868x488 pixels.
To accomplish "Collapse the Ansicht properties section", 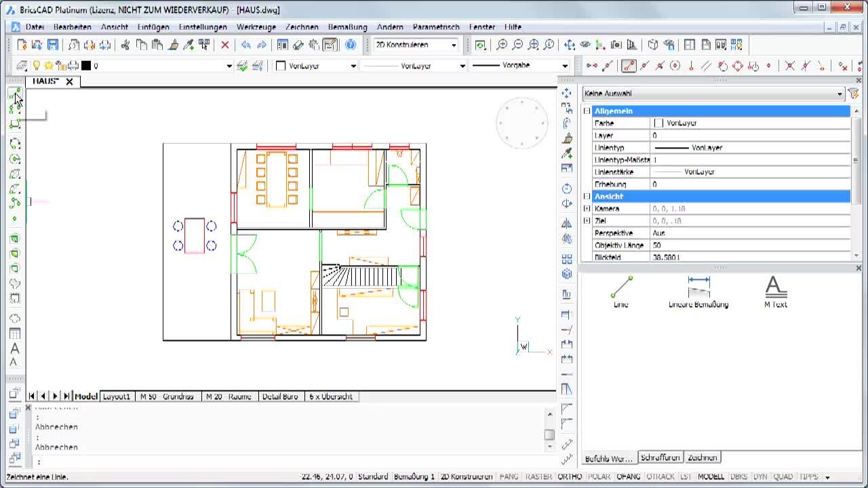I will (587, 196).
